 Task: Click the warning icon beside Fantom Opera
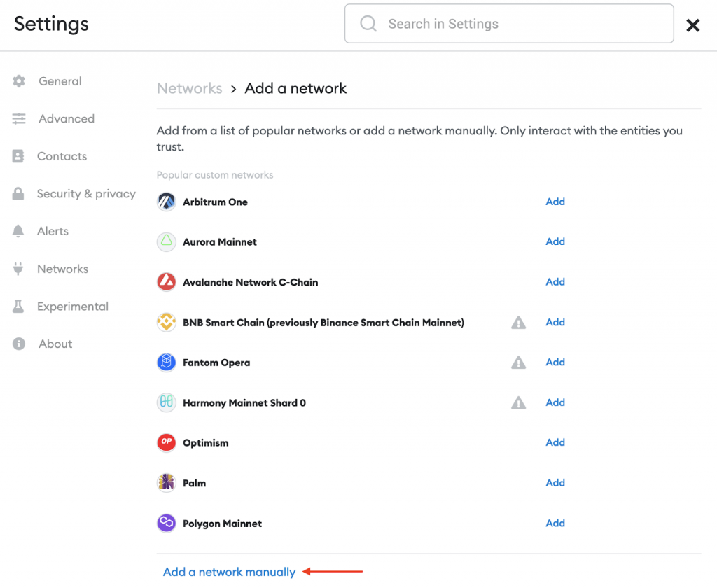click(x=518, y=363)
